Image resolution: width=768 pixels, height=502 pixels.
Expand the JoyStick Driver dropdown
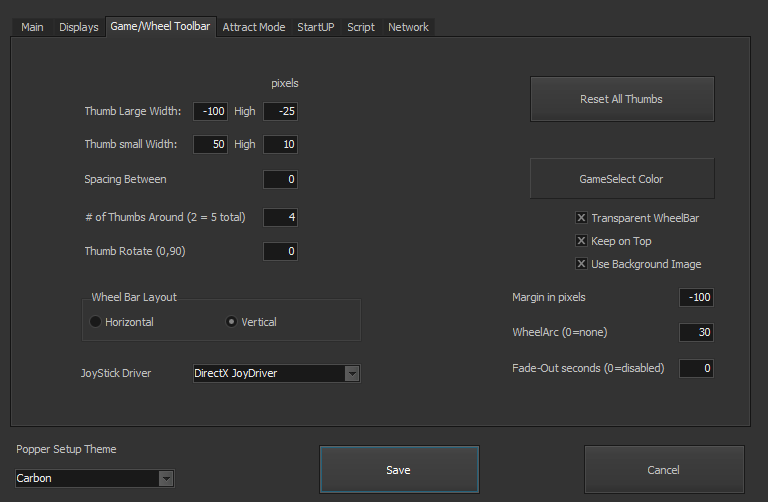pyautogui.click(x=351, y=374)
